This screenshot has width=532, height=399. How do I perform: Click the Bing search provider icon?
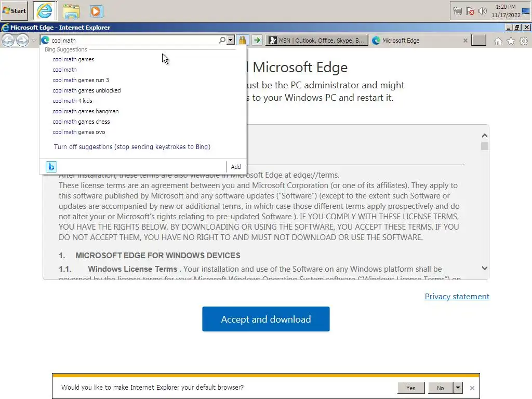(x=51, y=167)
